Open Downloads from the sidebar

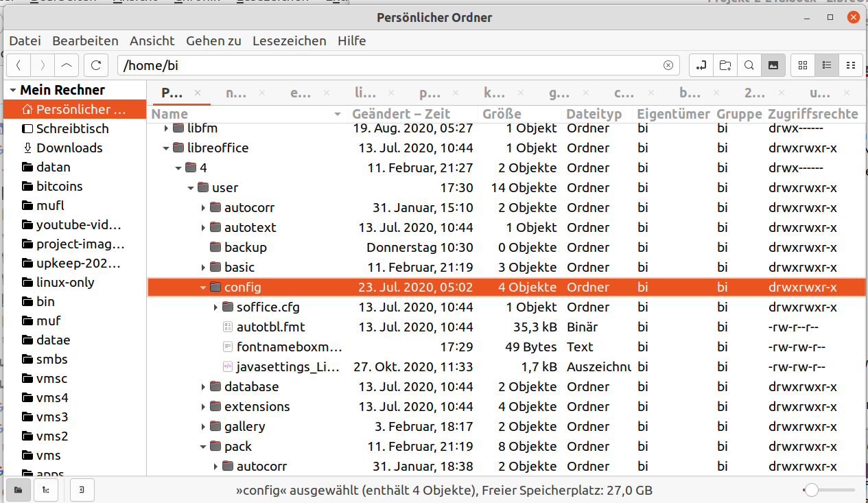[69, 148]
